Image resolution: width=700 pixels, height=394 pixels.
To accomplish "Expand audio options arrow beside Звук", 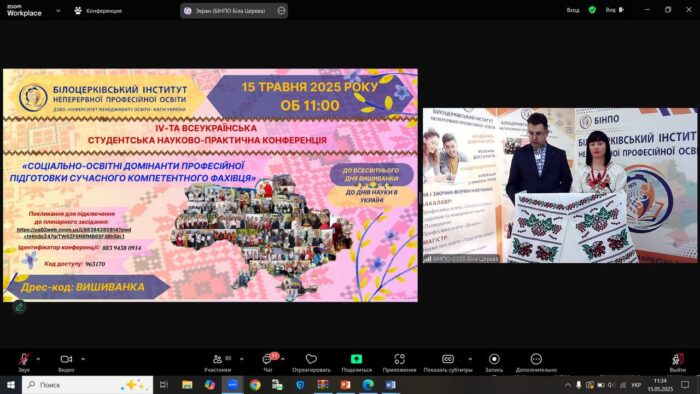I will pos(38,359).
